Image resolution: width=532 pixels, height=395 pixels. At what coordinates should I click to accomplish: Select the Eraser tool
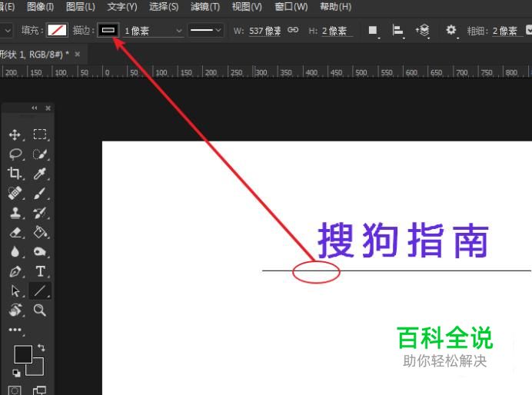click(x=15, y=233)
